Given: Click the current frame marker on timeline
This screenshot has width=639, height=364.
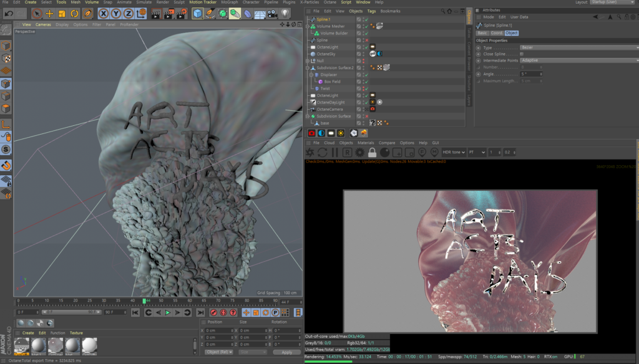Looking at the screenshot, I should (x=144, y=300).
